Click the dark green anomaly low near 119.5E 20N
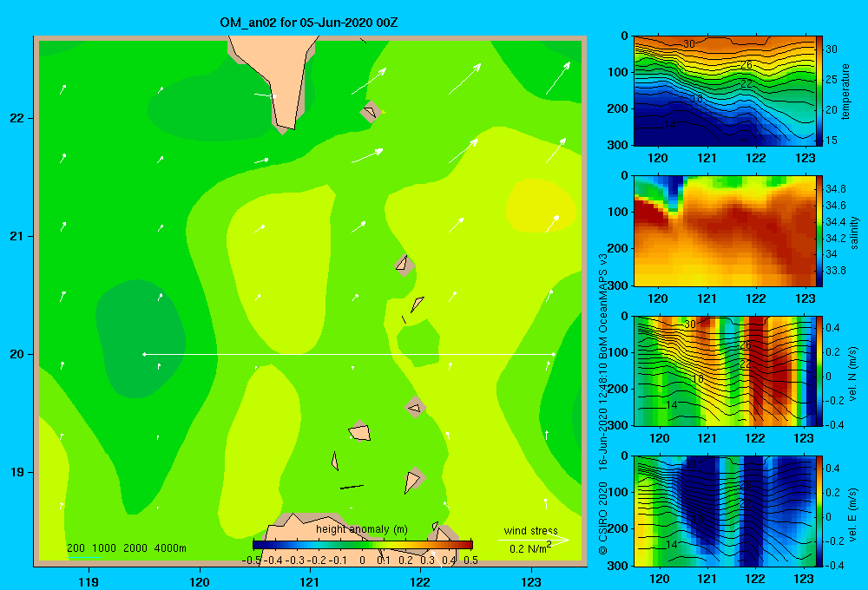Screen dimensions: 868x590 141,338
